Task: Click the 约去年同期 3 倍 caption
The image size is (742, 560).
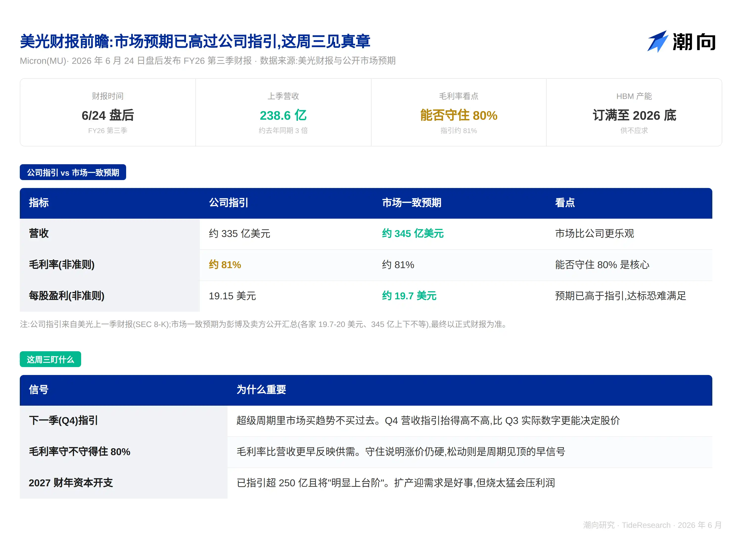Action: coord(283,131)
